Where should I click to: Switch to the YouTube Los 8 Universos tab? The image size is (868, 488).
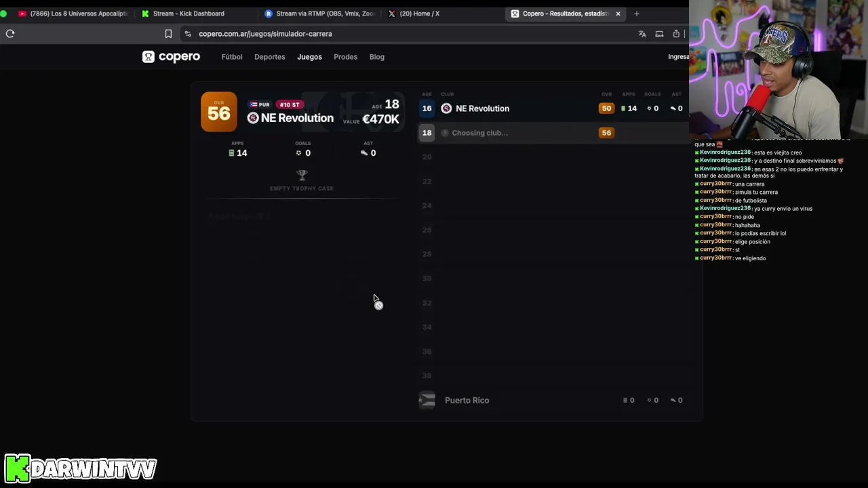73,14
